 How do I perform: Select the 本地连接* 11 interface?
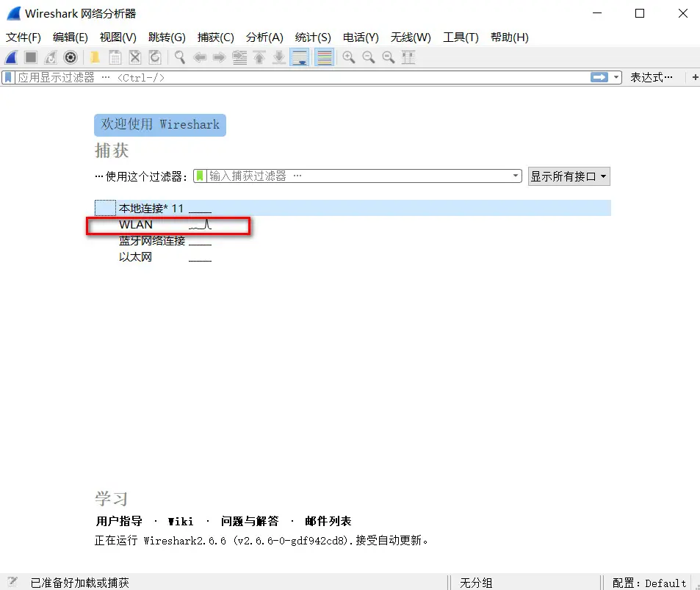pyautogui.click(x=353, y=208)
